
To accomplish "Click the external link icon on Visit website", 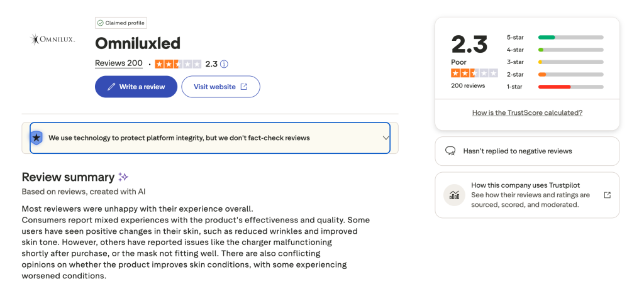I will coord(244,87).
